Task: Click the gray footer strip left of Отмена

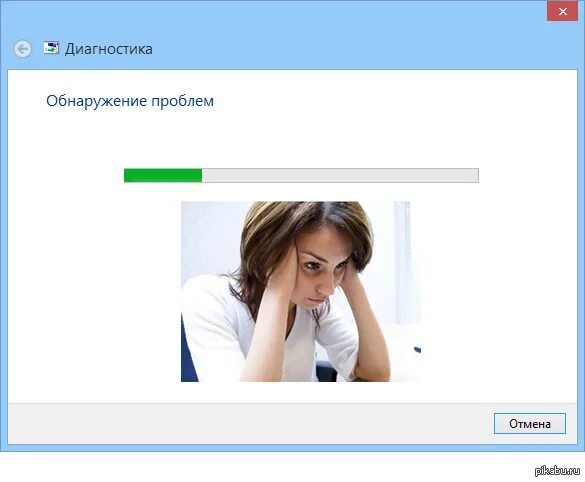Action: tap(250, 423)
